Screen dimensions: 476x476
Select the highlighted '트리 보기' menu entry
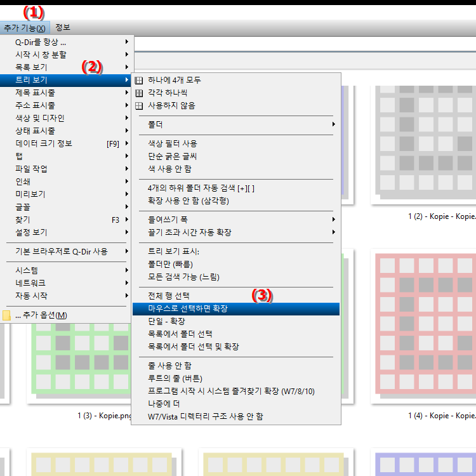tap(65, 80)
